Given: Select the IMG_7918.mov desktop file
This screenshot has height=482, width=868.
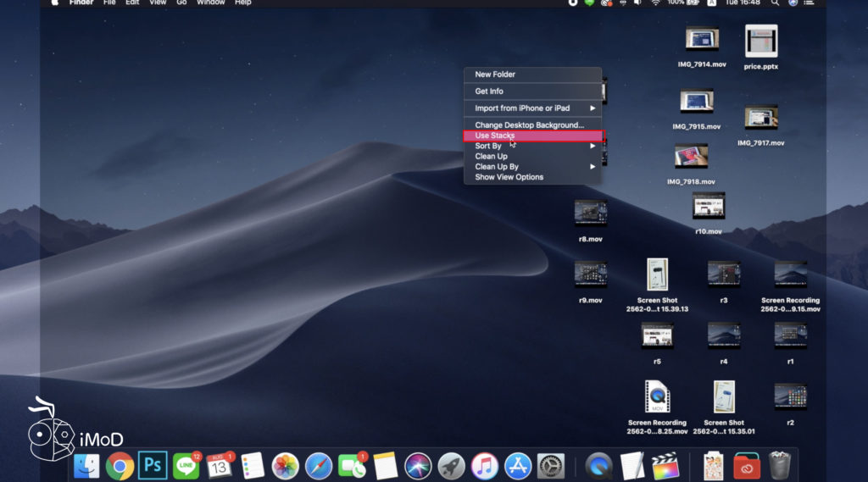Looking at the screenshot, I should pyautogui.click(x=691, y=158).
